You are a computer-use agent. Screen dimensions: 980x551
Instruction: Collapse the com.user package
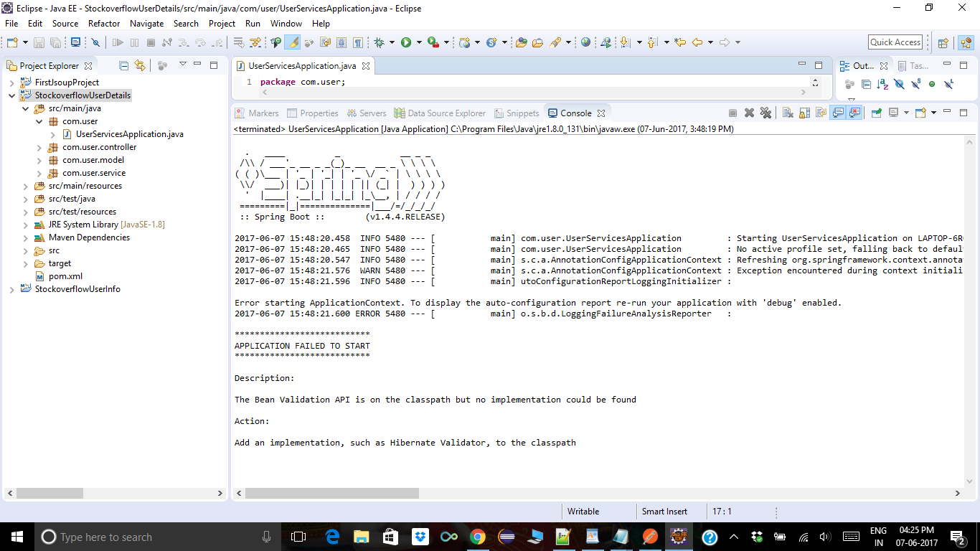pyautogui.click(x=39, y=121)
